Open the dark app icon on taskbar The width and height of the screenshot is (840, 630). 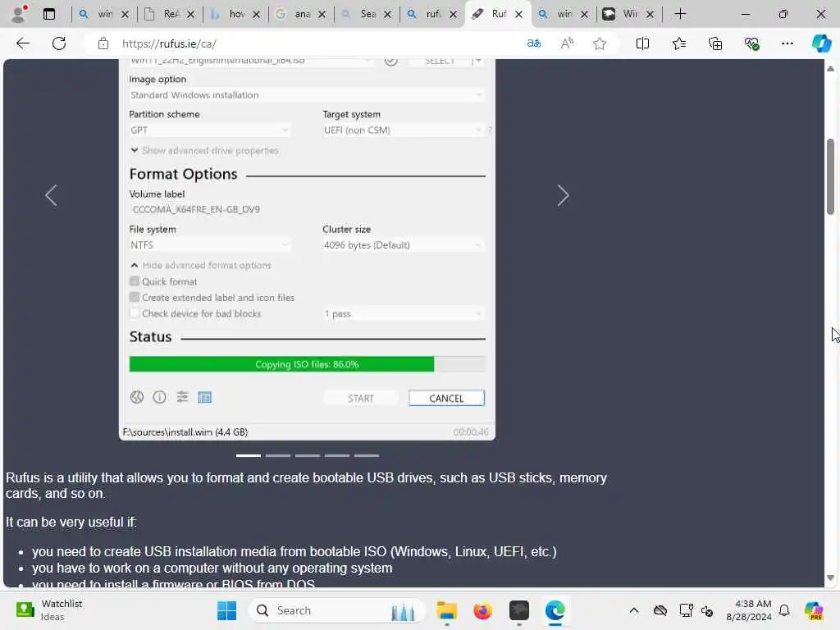pyautogui.click(x=518, y=610)
